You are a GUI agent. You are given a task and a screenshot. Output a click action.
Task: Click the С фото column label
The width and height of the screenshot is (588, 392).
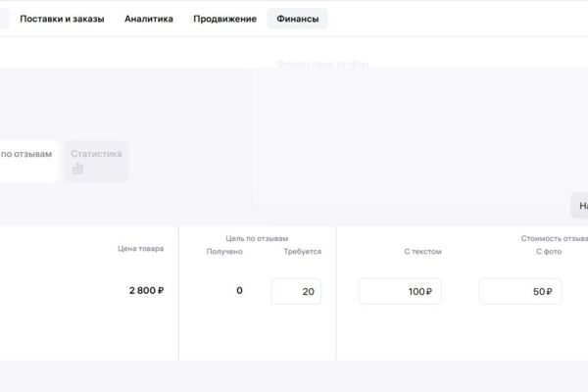pos(549,251)
